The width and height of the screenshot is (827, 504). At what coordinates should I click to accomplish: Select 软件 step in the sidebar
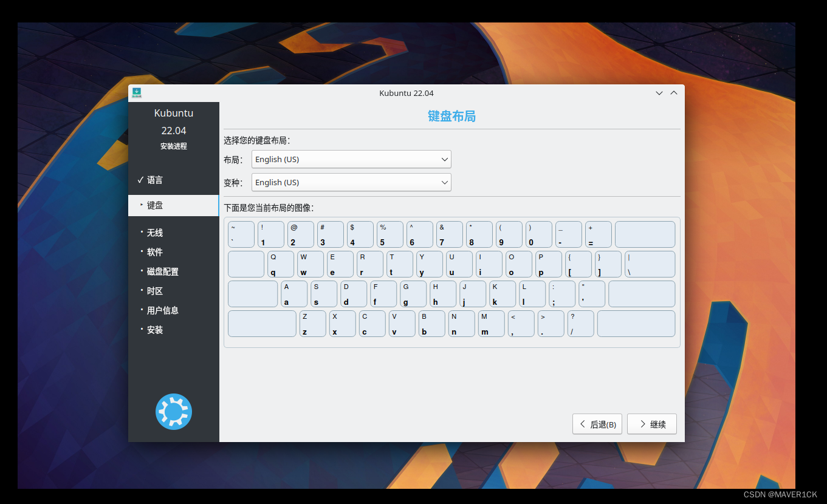155,252
